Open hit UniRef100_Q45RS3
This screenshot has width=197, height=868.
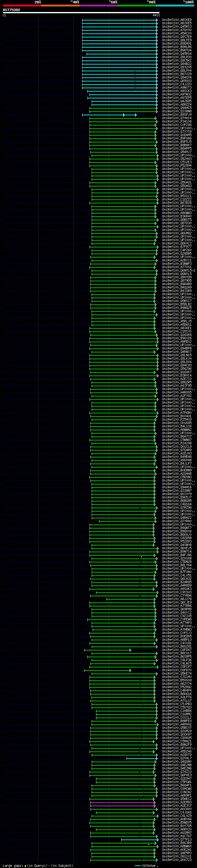pos(176,26)
